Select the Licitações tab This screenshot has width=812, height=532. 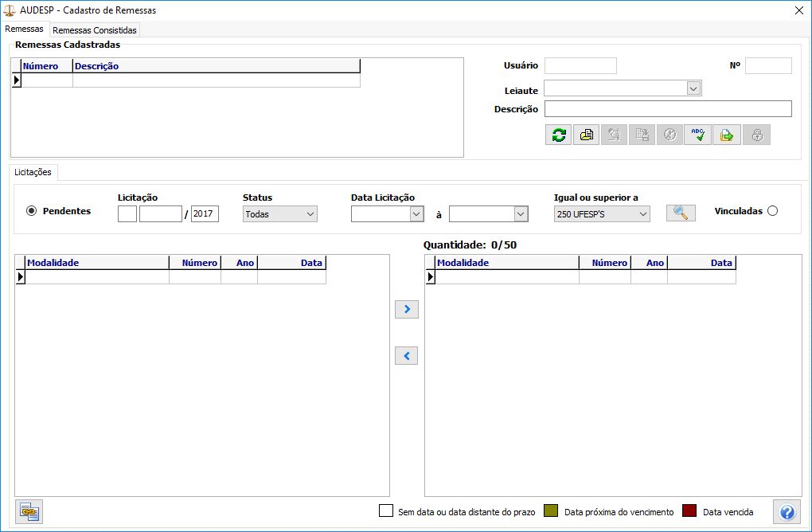coord(33,172)
